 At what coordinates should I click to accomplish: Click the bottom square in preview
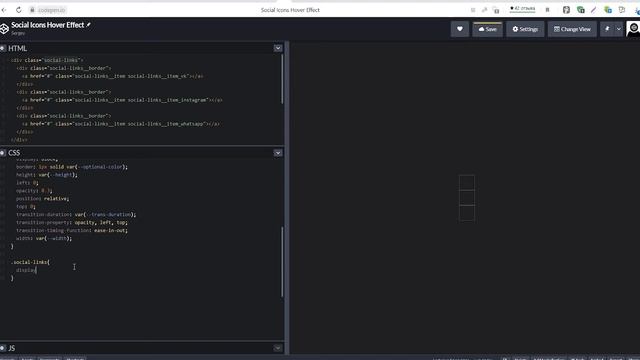click(467, 213)
